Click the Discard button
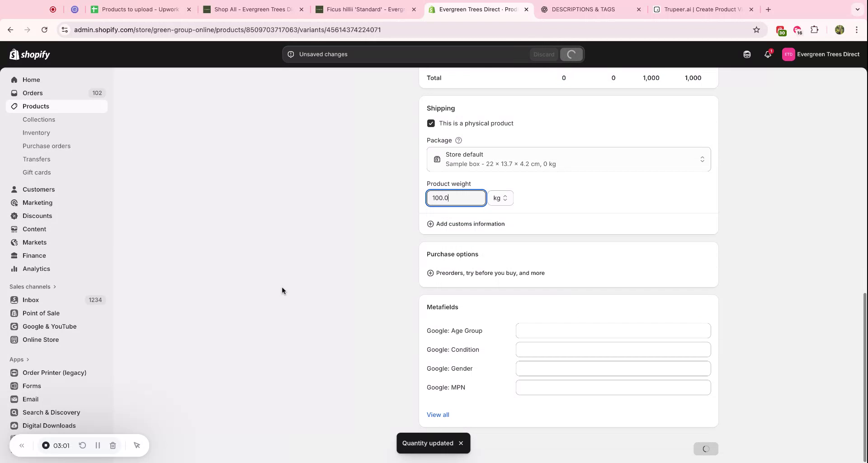The image size is (868, 463). click(x=544, y=54)
